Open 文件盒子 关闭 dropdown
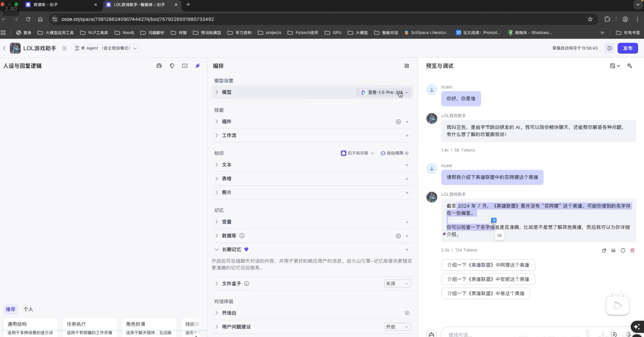Screen dimensions: 644x337 [x=397, y=284]
